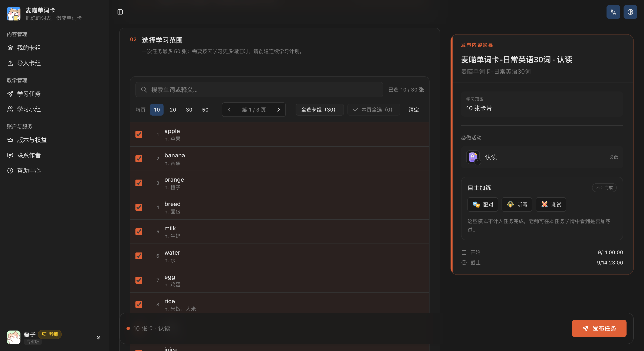Switch the theme contrast icon

point(630,12)
